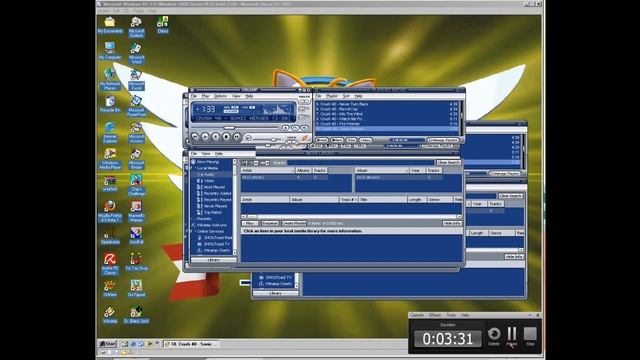Click the Crush 40 taskbar button

click(x=192, y=344)
